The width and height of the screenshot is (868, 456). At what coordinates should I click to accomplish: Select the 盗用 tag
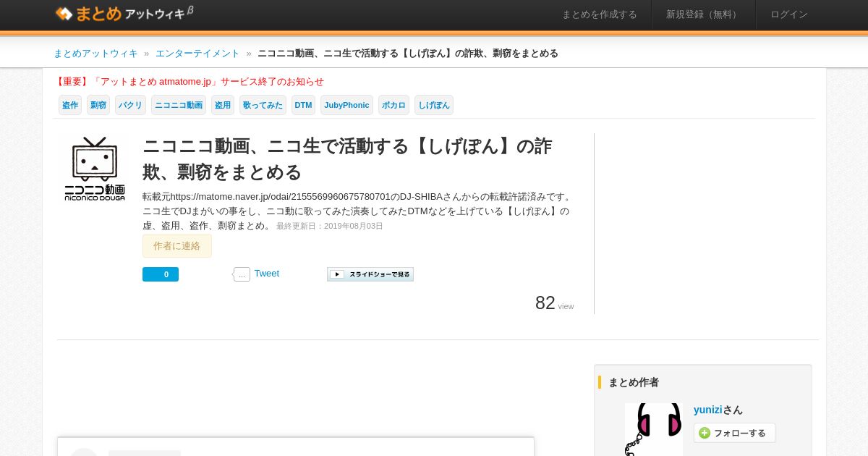pos(223,105)
